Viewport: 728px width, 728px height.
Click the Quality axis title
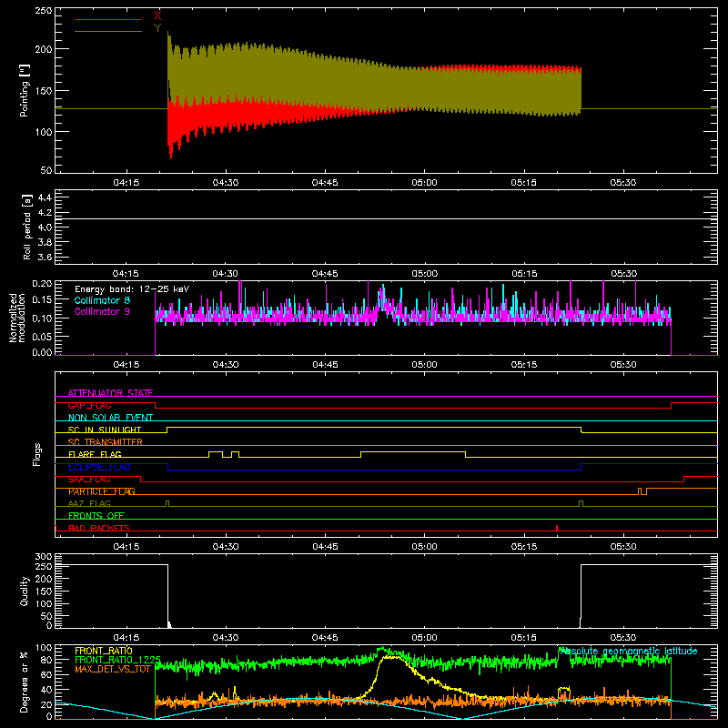coord(25,591)
